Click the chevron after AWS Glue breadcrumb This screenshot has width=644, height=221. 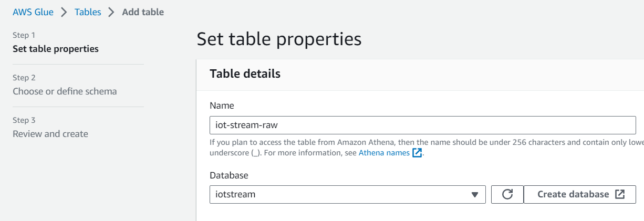tap(64, 12)
